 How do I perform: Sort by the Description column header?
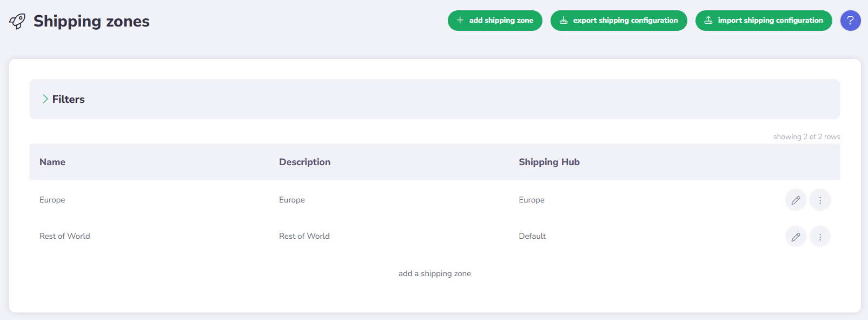(304, 162)
